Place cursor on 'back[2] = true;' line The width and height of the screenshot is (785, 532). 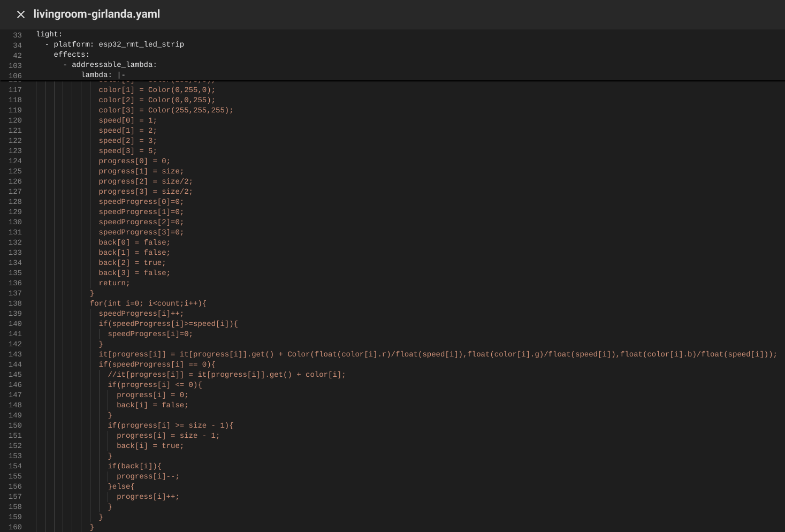[132, 263]
